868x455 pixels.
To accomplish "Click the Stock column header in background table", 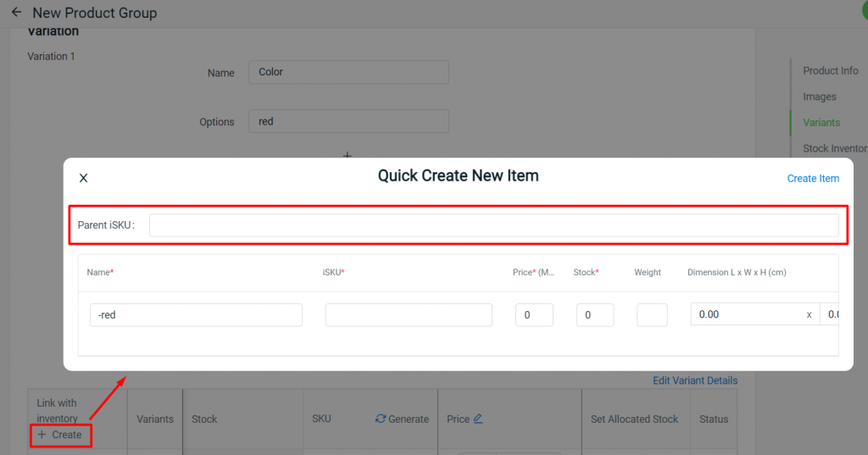I will 204,419.
